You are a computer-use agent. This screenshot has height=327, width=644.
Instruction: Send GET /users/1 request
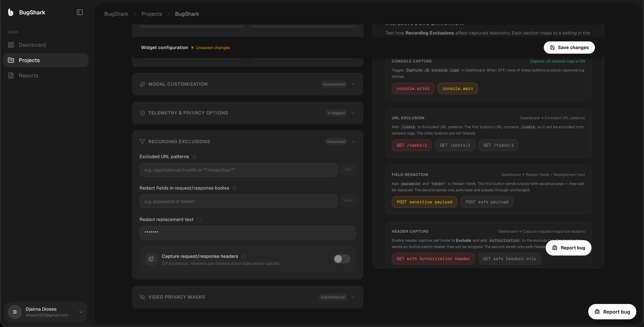pos(412,145)
